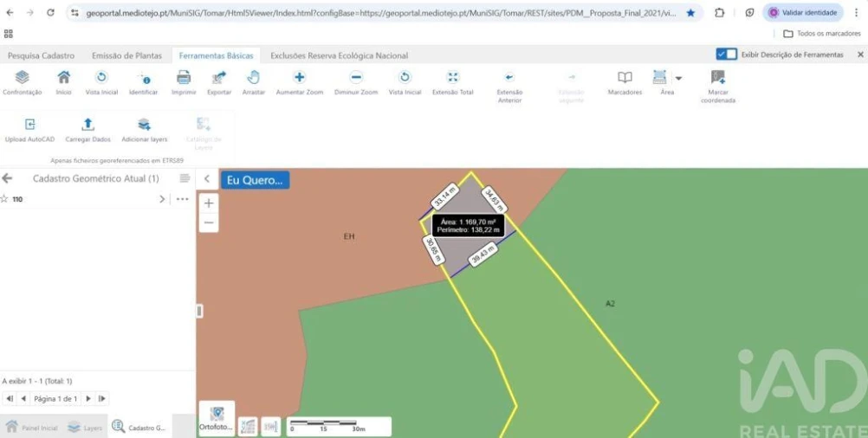The image size is (868, 438).
Task: Expand details for result 110
Action: click(x=162, y=199)
